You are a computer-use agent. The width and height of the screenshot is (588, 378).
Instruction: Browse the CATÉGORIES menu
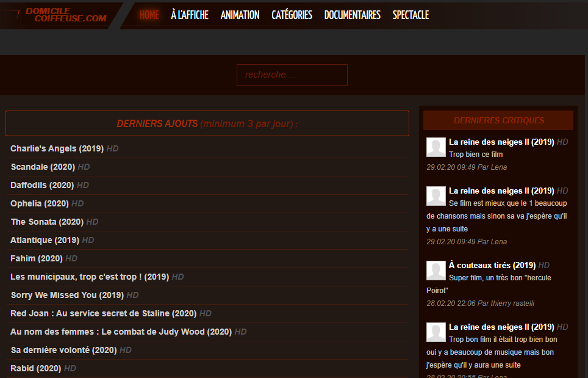[292, 15]
